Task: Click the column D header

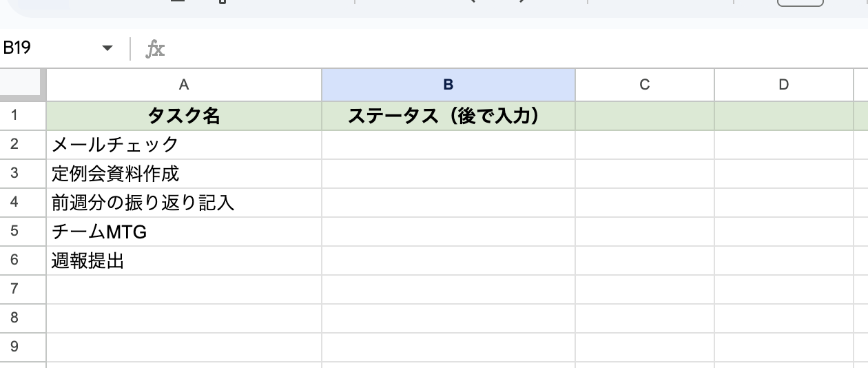Action: 783,85
